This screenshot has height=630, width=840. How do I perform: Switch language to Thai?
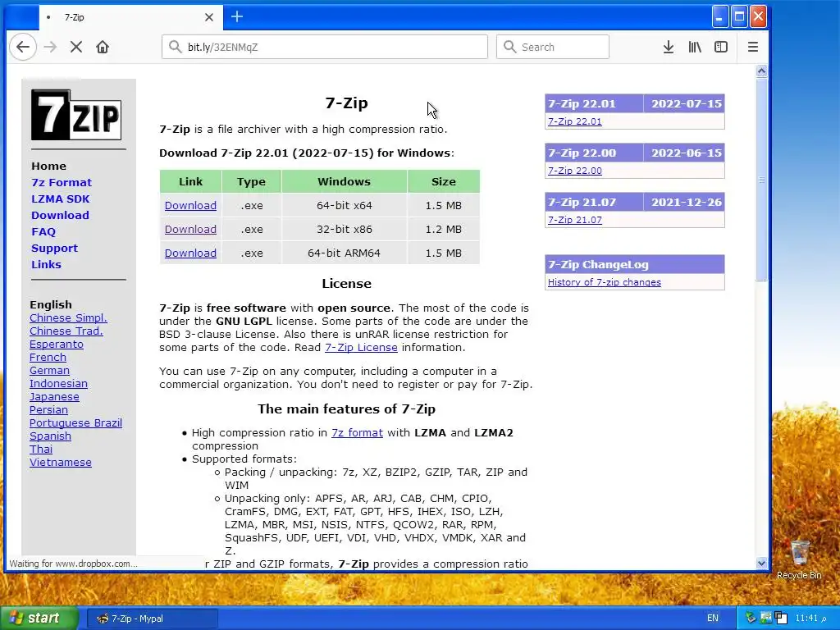41,450
